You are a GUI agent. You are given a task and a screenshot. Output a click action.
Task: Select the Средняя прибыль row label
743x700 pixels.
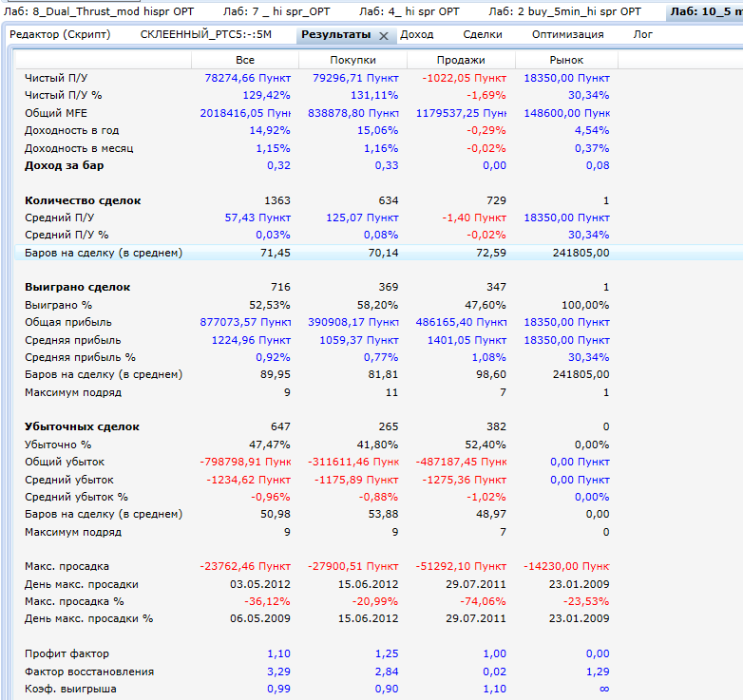click(x=72, y=340)
